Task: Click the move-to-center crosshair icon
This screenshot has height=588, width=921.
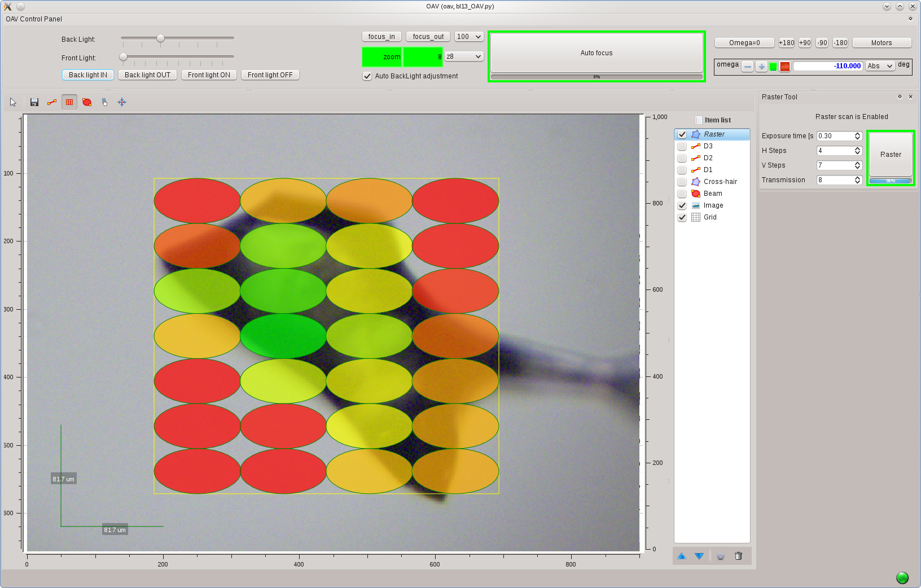Action: pyautogui.click(x=121, y=102)
